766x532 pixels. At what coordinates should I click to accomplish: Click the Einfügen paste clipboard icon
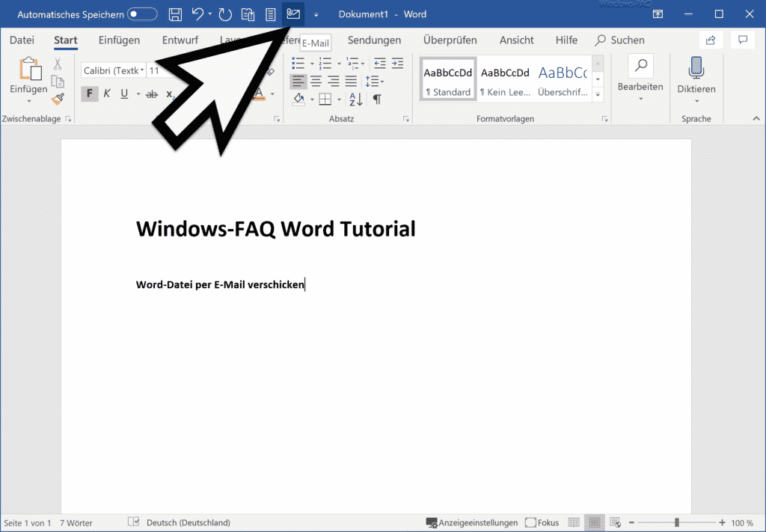click(x=29, y=70)
